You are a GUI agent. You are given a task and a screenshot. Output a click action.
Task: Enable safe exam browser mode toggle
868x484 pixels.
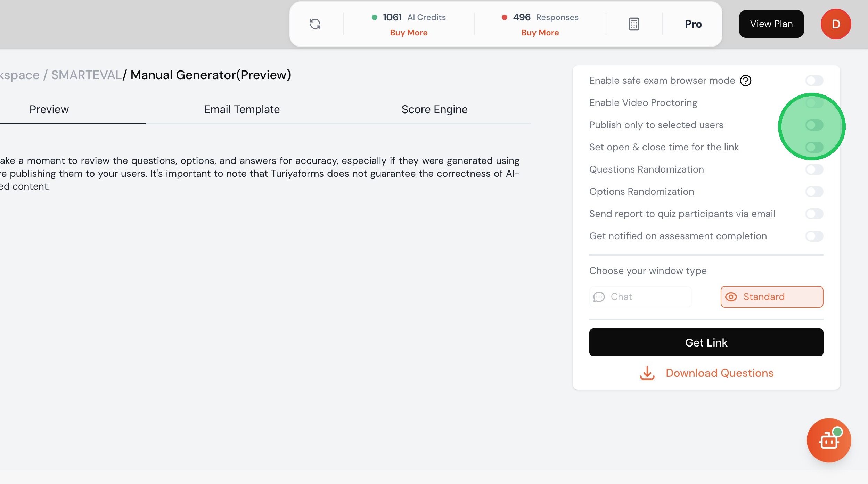pyautogui.click(x=814, y=81)
